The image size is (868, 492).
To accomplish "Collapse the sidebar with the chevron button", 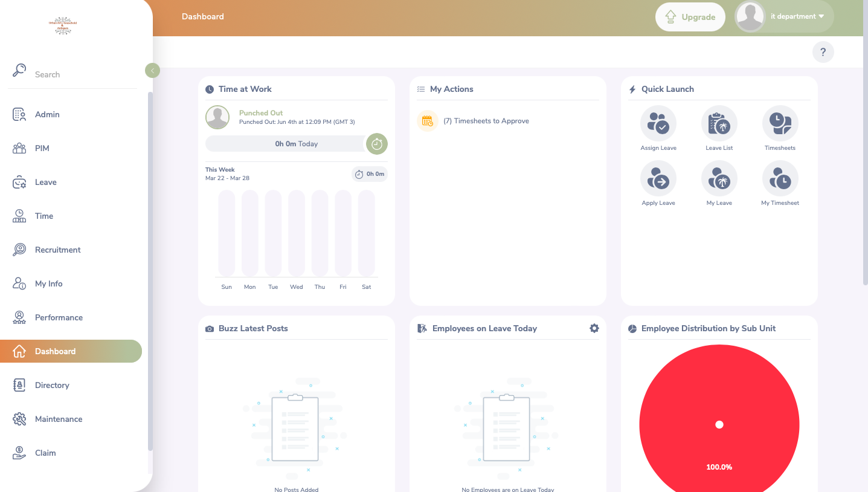I will (x=152, y=70).
